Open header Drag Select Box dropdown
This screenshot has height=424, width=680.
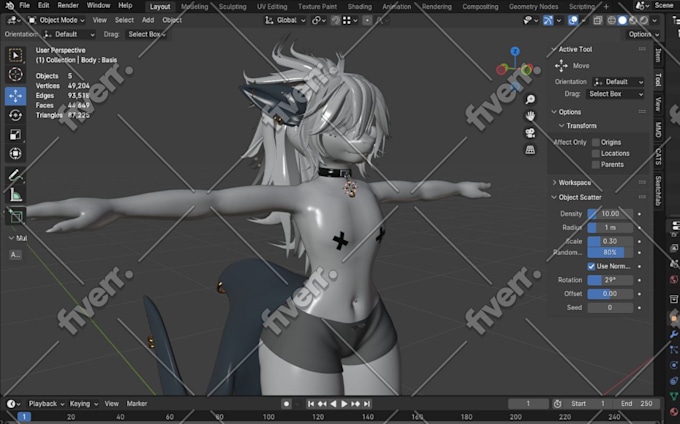tap(146, 34)
